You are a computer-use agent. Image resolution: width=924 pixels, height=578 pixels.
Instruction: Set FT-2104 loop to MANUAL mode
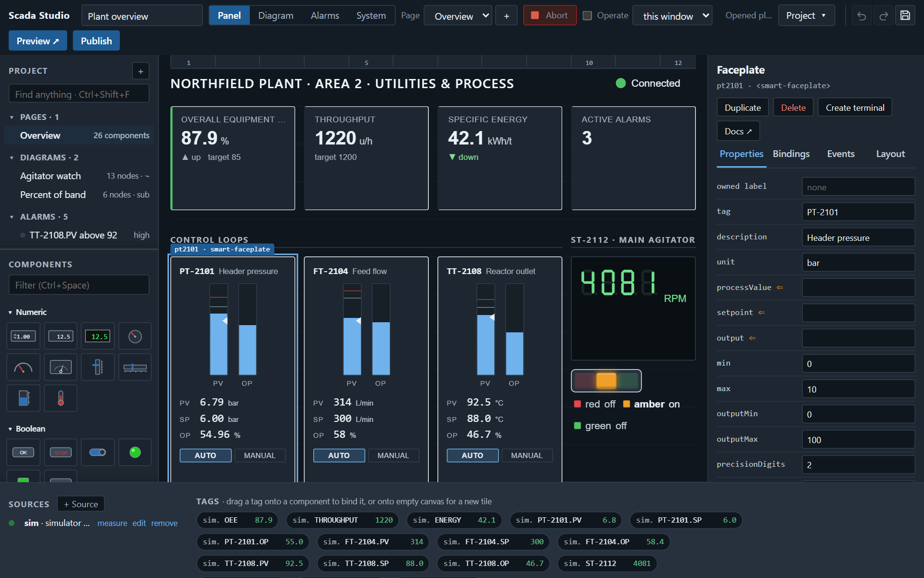point(393,455)
